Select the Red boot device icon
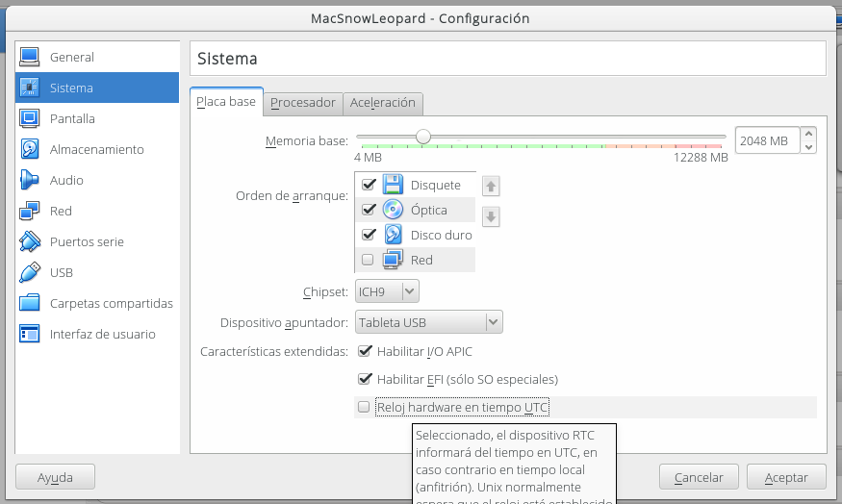842x504 pixels. 393,260
